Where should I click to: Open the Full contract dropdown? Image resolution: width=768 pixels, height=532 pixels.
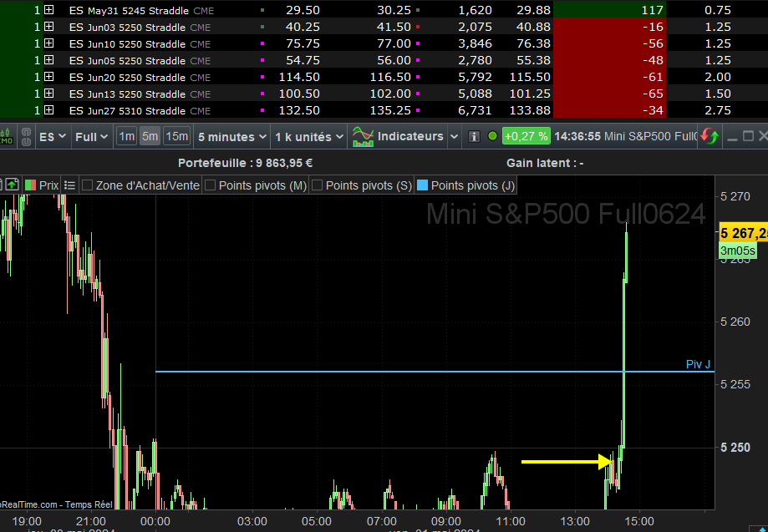[91, 136]
